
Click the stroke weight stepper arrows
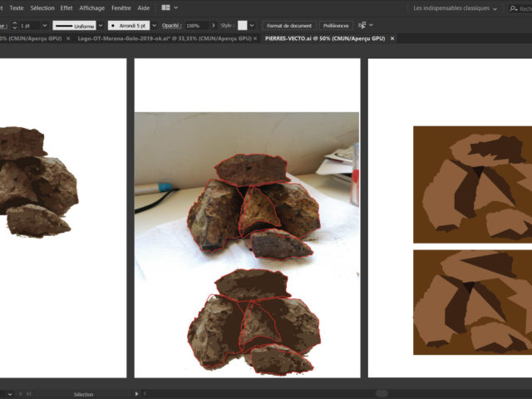[x=14, y=26]
